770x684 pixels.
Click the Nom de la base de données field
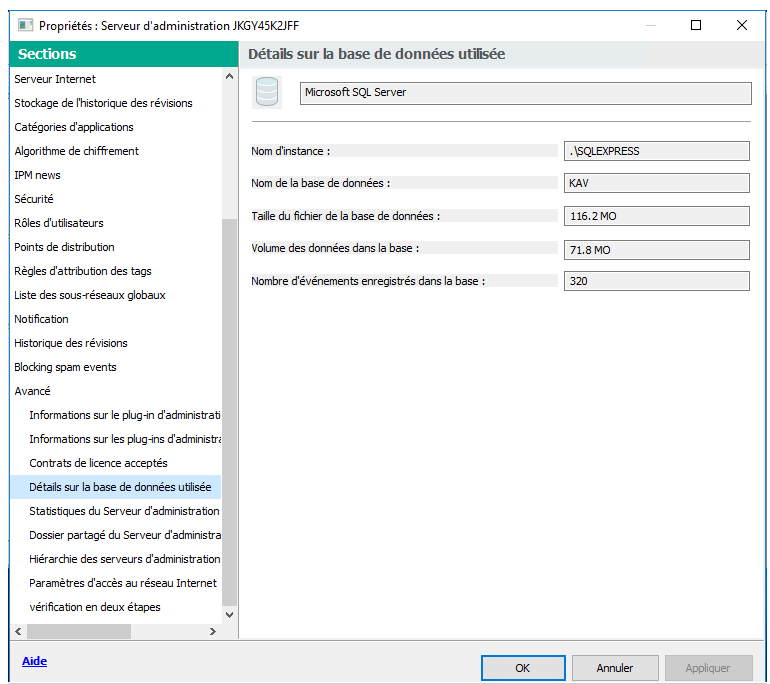[x=656, y=183]
